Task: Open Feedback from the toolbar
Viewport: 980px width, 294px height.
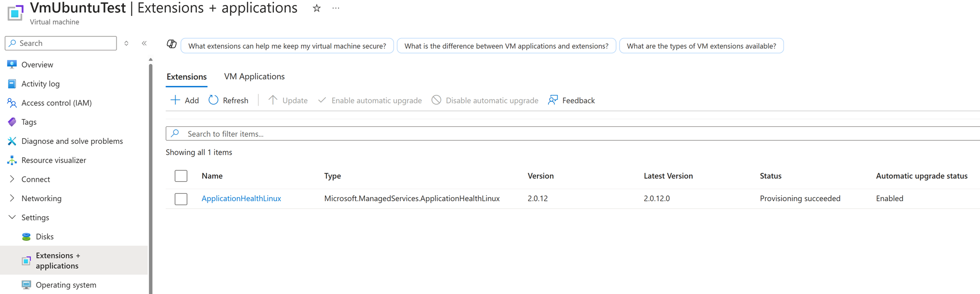Action: [x=571, y=100]
